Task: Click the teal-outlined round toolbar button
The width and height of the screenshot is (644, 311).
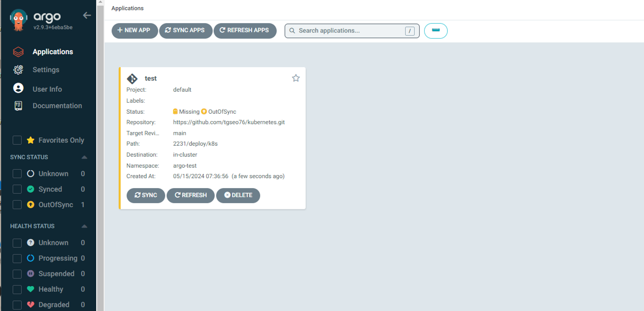Action: click(x=436, y=31)
